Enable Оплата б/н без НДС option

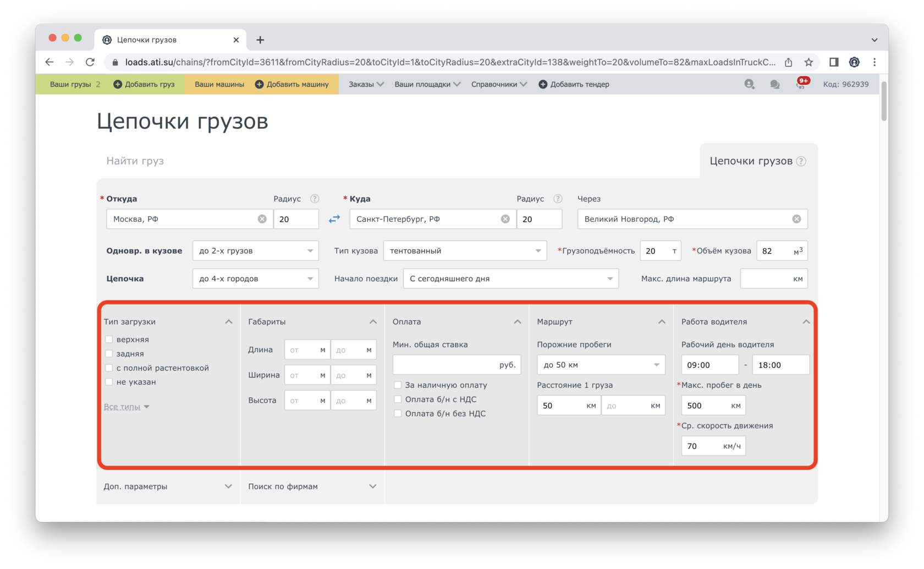coord(398,414)
